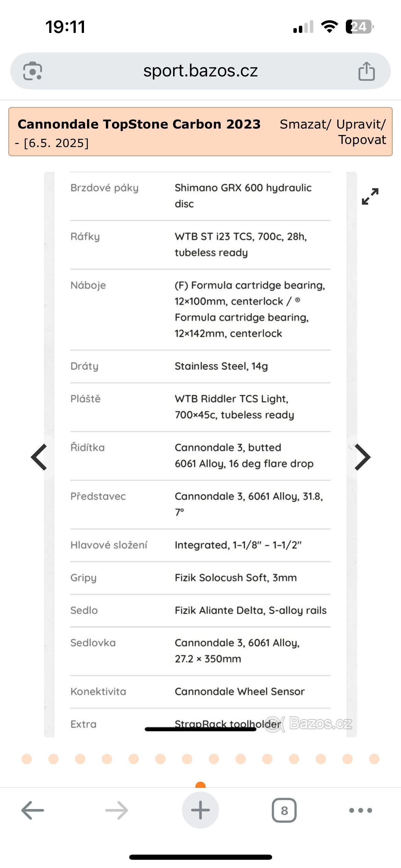Select the first gallery pagination dot
401x868 pixels.
point(27,759)
